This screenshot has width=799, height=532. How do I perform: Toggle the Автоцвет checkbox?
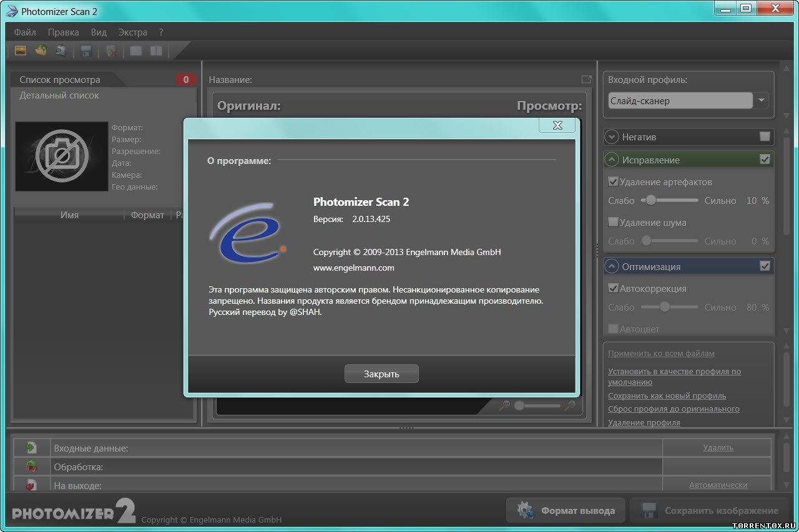(613, 329)
